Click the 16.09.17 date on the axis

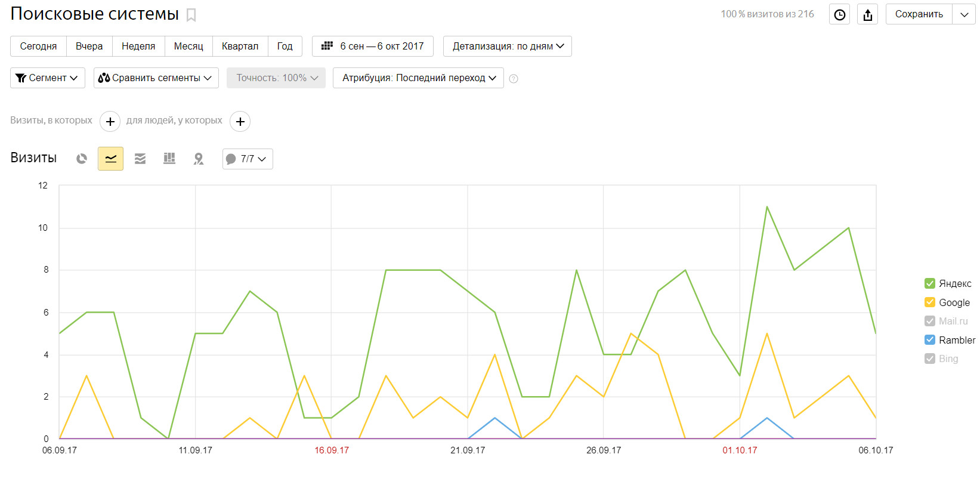pyautogui.click(x=332, y=450)
